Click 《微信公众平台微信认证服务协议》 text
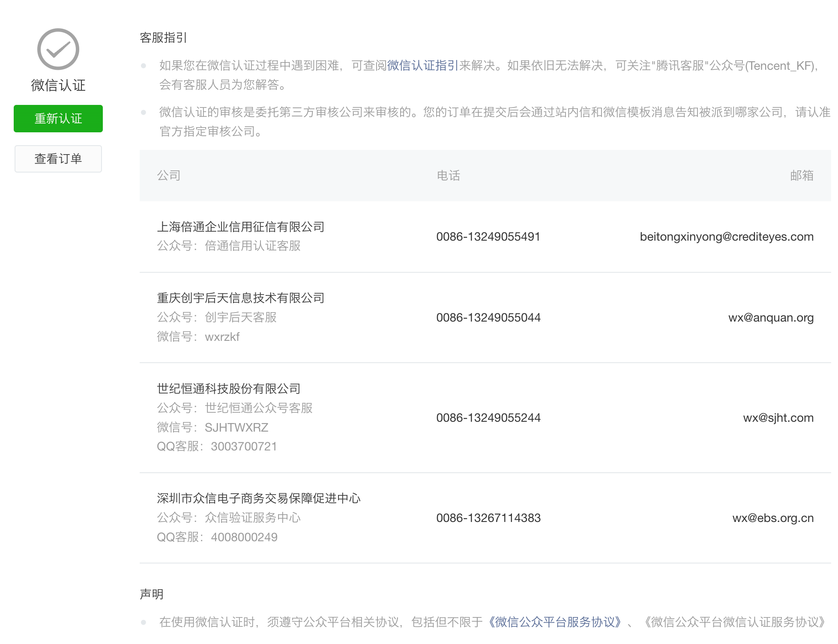The image size is (838, 644). click(x=735, y=622)
